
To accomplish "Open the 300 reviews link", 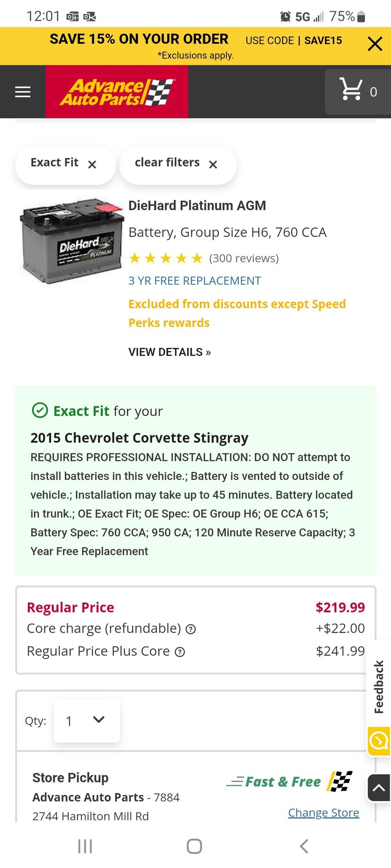I will (x=244, y=258).
